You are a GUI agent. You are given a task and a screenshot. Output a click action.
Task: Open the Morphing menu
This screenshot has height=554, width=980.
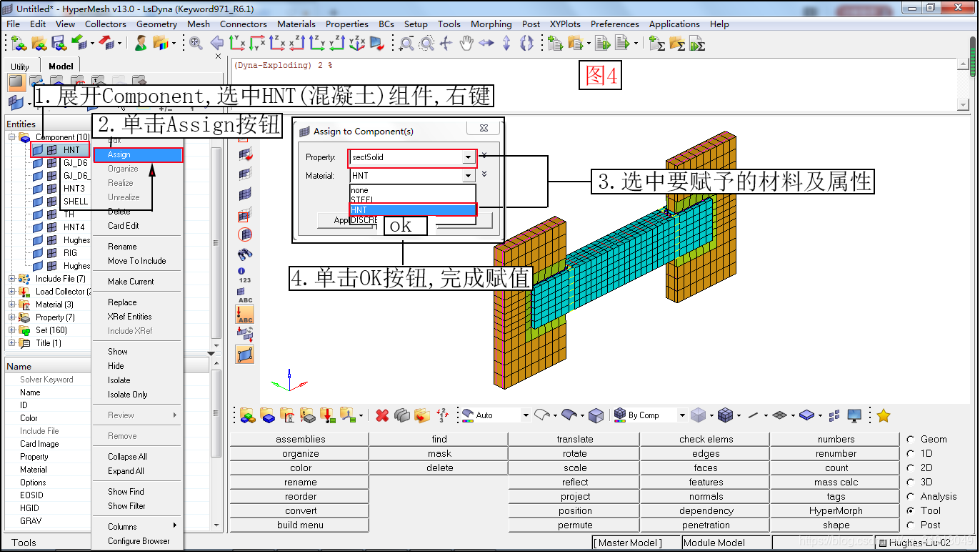(x=491, y=24)
